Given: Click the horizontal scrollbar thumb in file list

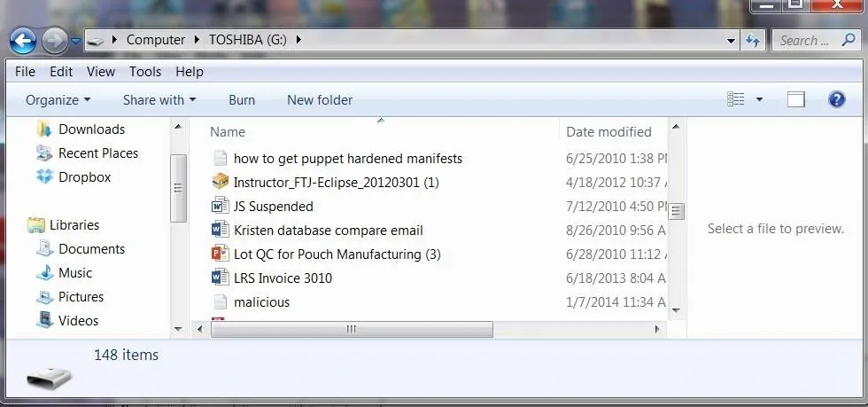Looking at the screenshot, I should pyautogui.click(x=352, y=329).
